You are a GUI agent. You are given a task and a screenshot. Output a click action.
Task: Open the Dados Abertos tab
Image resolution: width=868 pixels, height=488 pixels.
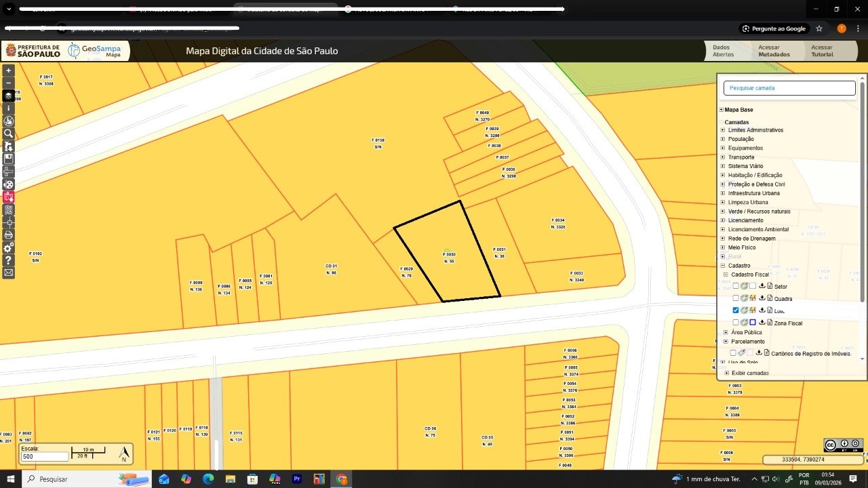[723, 51]
